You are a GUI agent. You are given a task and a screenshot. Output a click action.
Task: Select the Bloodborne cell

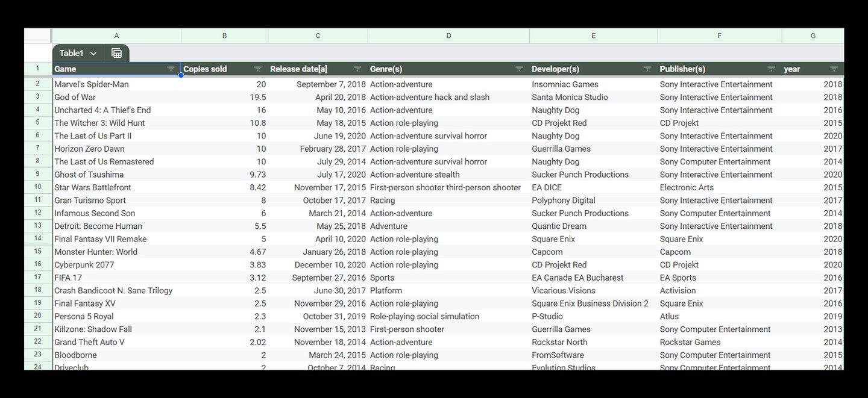pyautogui.click(x=116, y=355)
